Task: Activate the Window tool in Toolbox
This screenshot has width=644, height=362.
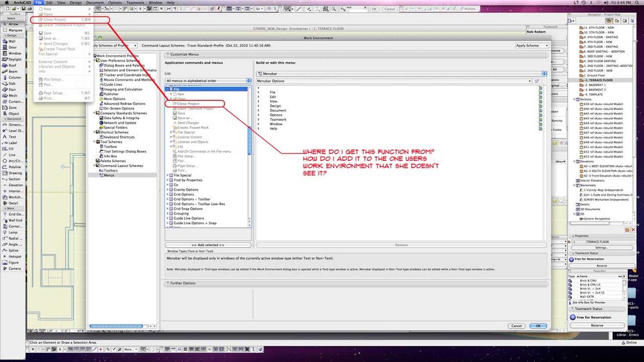Action: click(x=12, y=53)
